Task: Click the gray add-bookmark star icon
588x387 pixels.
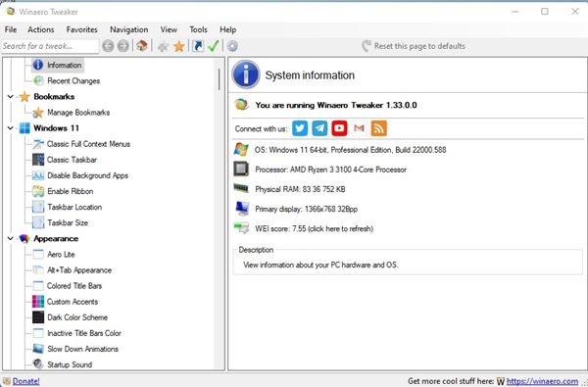Action: tap(163, 46)
